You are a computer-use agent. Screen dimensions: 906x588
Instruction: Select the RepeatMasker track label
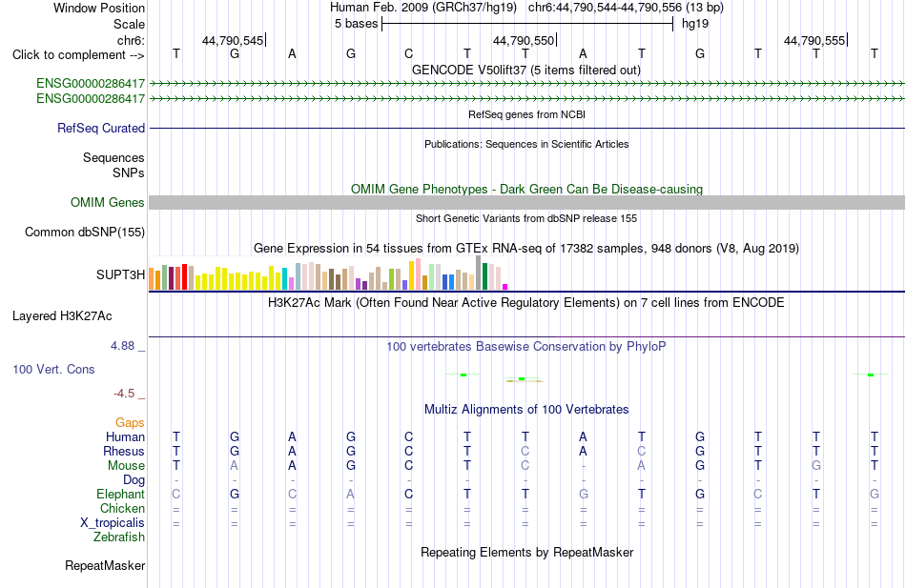coord(105,566)
